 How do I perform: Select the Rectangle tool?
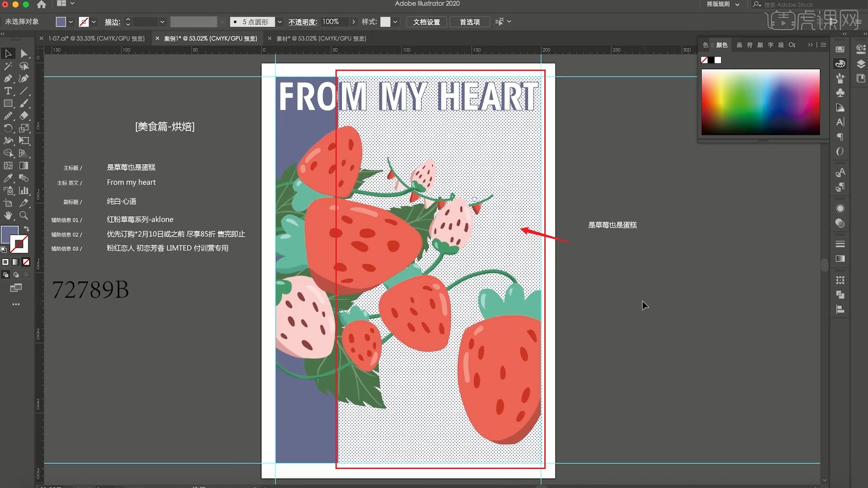click(9, 103)
